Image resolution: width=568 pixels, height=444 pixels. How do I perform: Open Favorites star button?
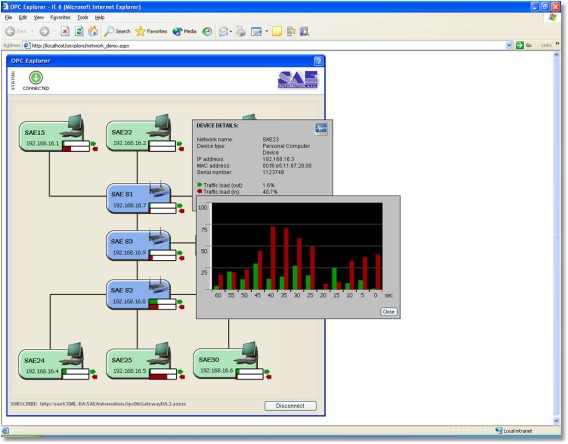coord(151,32)
